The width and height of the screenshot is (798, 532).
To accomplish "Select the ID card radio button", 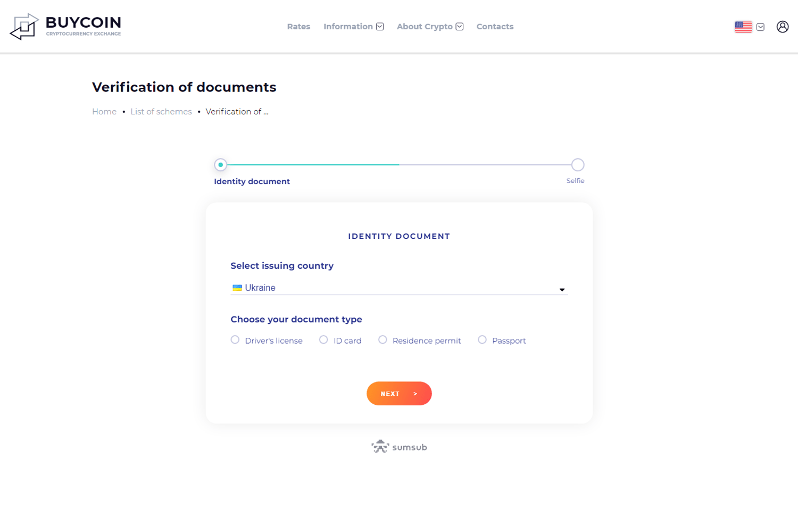I will (x=323, y=340).
